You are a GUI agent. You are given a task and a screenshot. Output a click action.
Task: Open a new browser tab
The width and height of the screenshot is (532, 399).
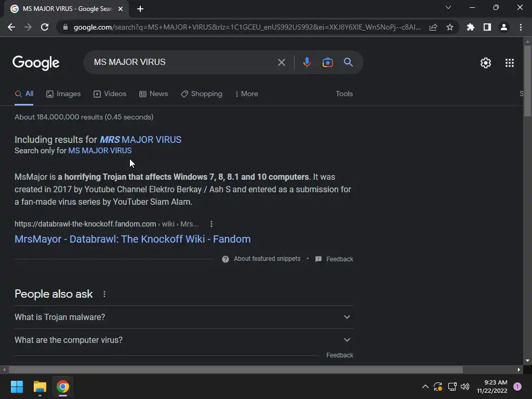pyautogui.click(x=140, y=9)
